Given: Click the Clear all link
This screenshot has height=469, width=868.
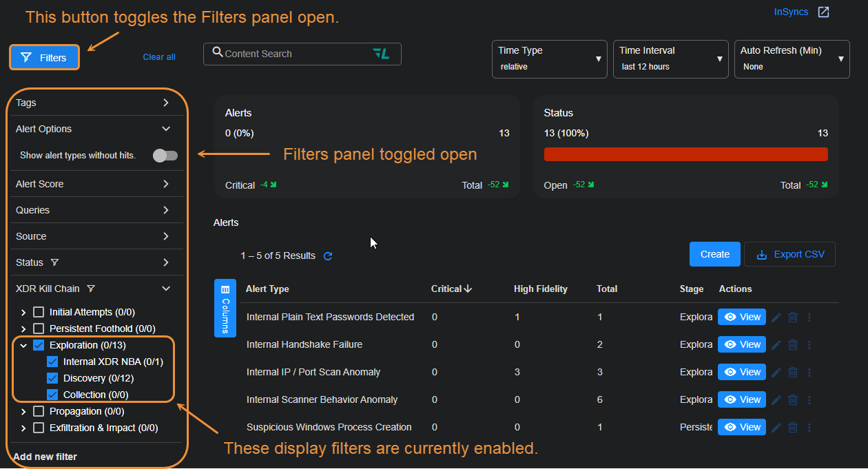Looking at the screenshot, I should click(158, 57).
